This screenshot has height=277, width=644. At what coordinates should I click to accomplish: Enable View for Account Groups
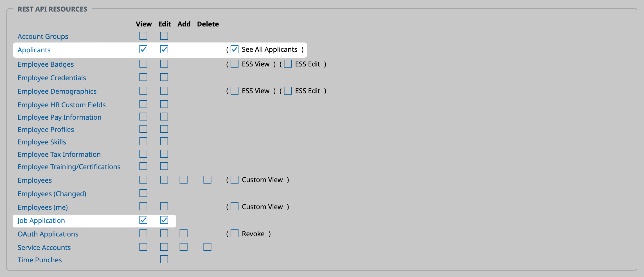[143, 36]
